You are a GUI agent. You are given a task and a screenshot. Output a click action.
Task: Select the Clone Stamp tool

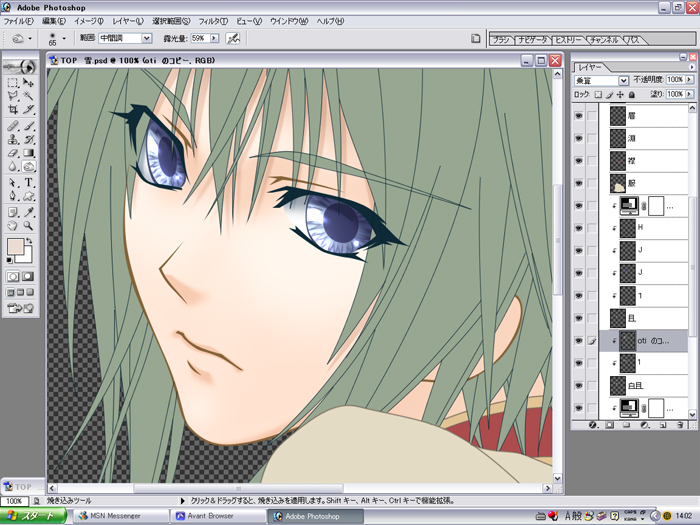click(13, 140)
